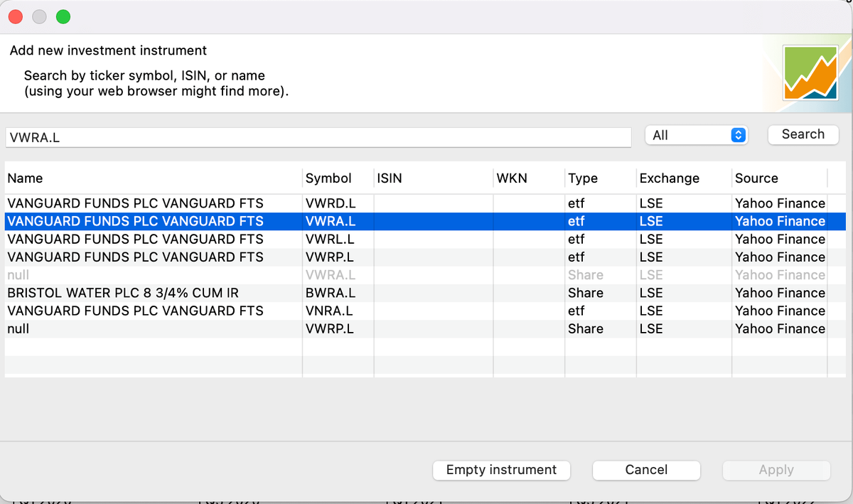
Task: Select the greyed-out null VWRA.L Share row
Action: click(425, 275)
